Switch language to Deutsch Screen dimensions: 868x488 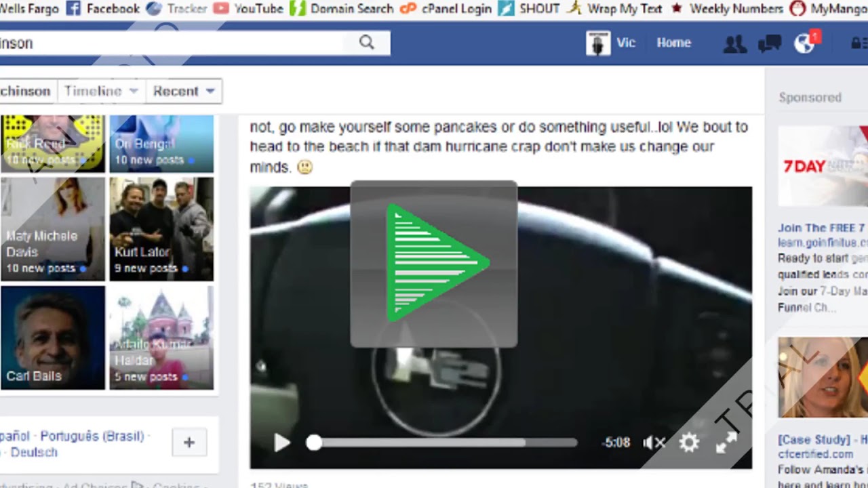[34, 452]
